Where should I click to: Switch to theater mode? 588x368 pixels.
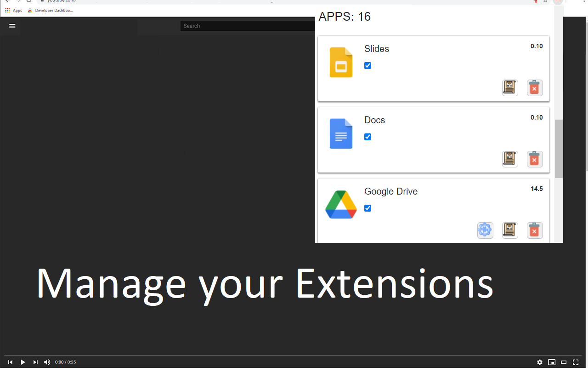pyautogui.click(x=564, y=362)
